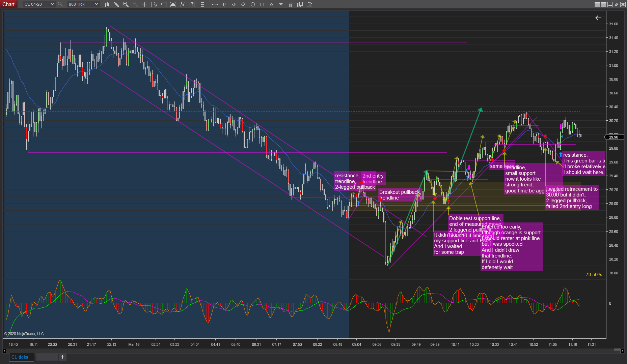Image resolution: width=627 pixels, height=364 pixels.
Task: Click the long green upward arrow head
Action: [480, 110]
